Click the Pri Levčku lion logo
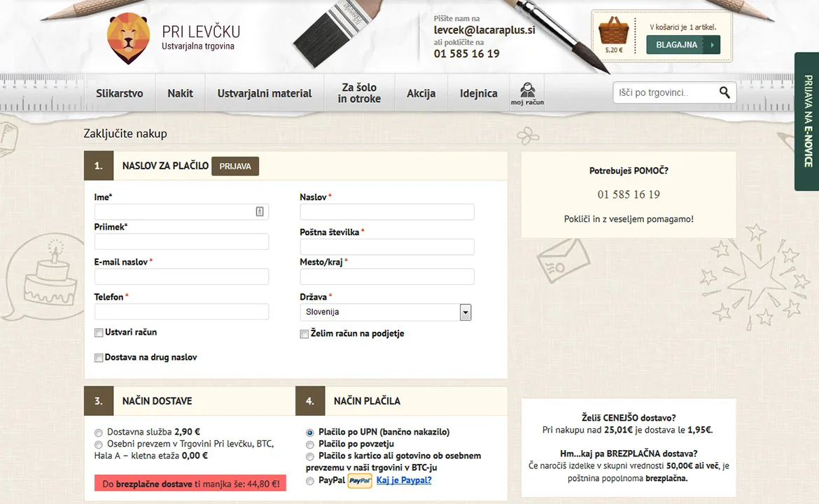 pyautogui.click(x=128, y=38)
